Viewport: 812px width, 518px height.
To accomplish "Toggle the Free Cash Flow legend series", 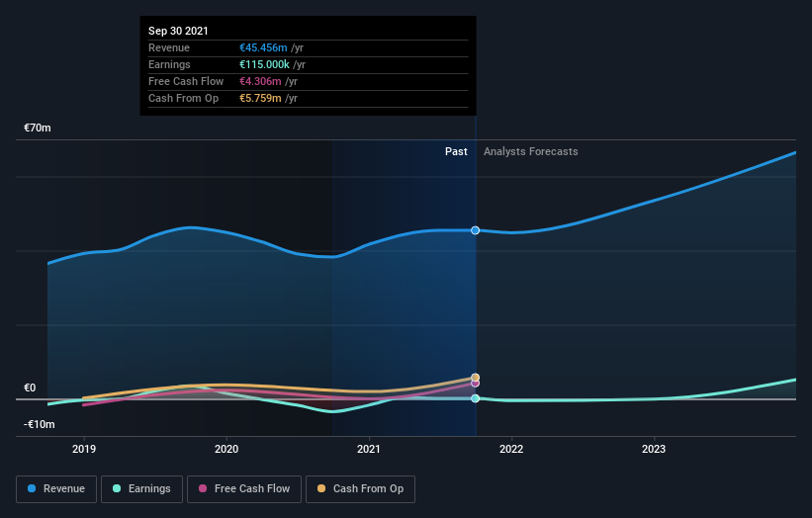I will (244, 489).
